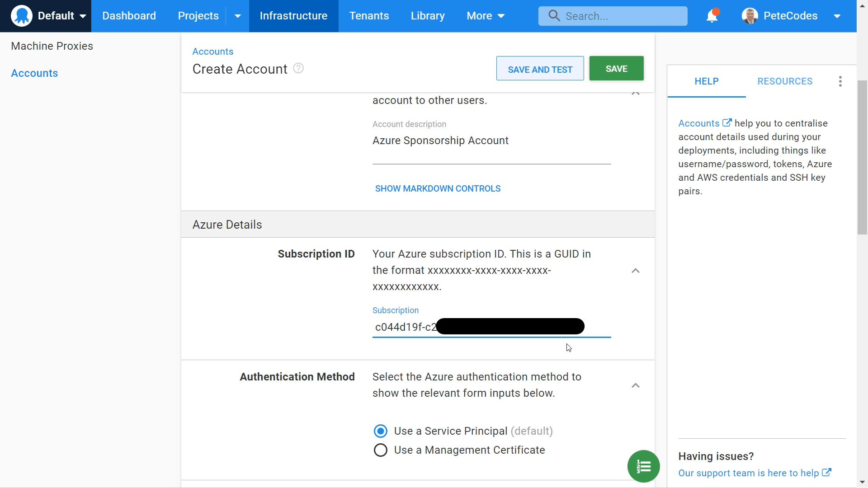The width and height of the screenshot is (868, 488).
Task: Select Accounts in the sidebar
Action: click(34, 73)
